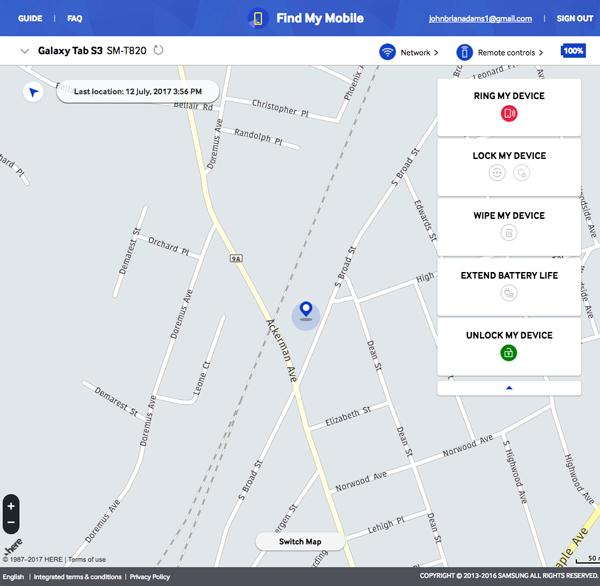Change the English language option
Viewport: 600px width, 586px height.
pyautogui.click(x=13, y=577)
